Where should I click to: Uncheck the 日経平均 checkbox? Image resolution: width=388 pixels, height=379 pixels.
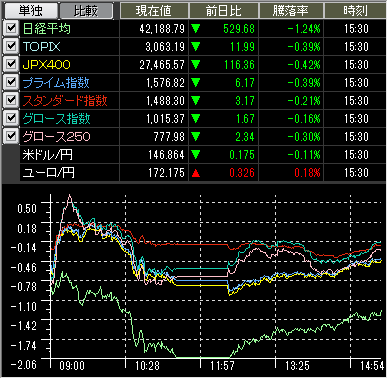11,28
